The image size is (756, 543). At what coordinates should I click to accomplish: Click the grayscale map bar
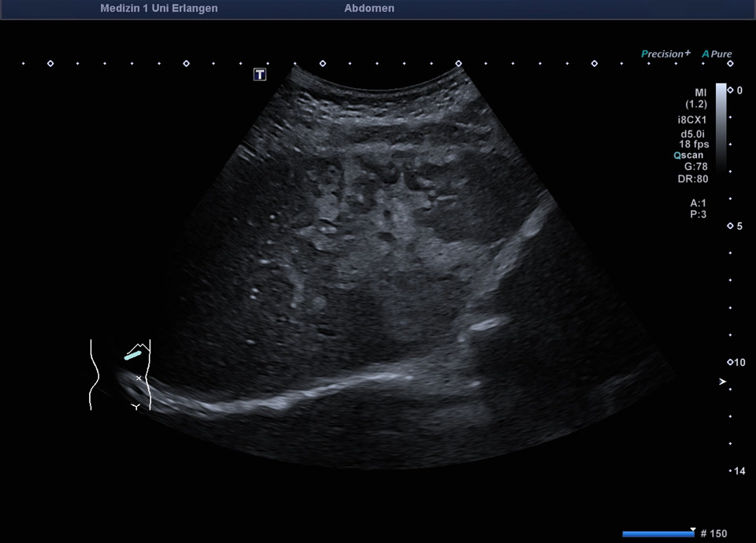(721, 126)
